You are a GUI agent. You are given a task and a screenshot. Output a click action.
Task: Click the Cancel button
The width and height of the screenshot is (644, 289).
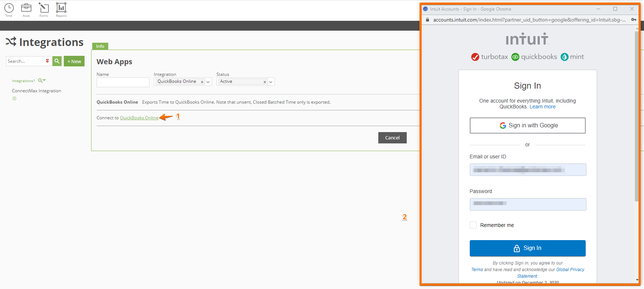click(x=393, y=138)
